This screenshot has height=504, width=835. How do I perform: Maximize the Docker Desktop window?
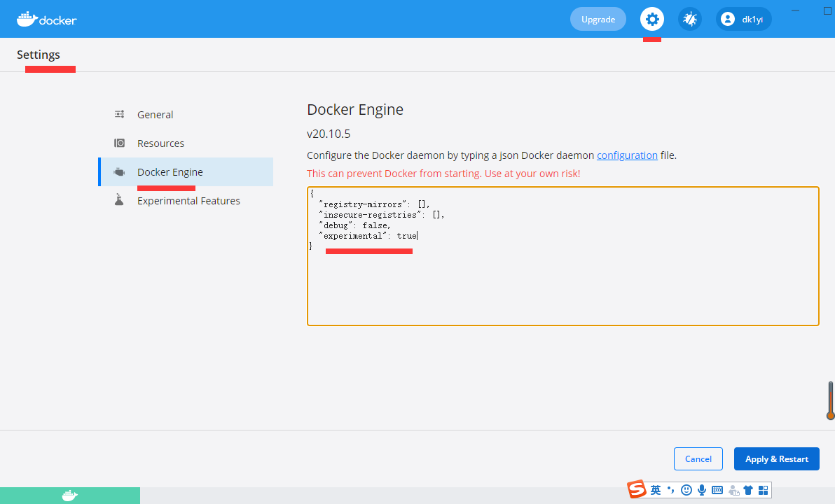(828, 10)
